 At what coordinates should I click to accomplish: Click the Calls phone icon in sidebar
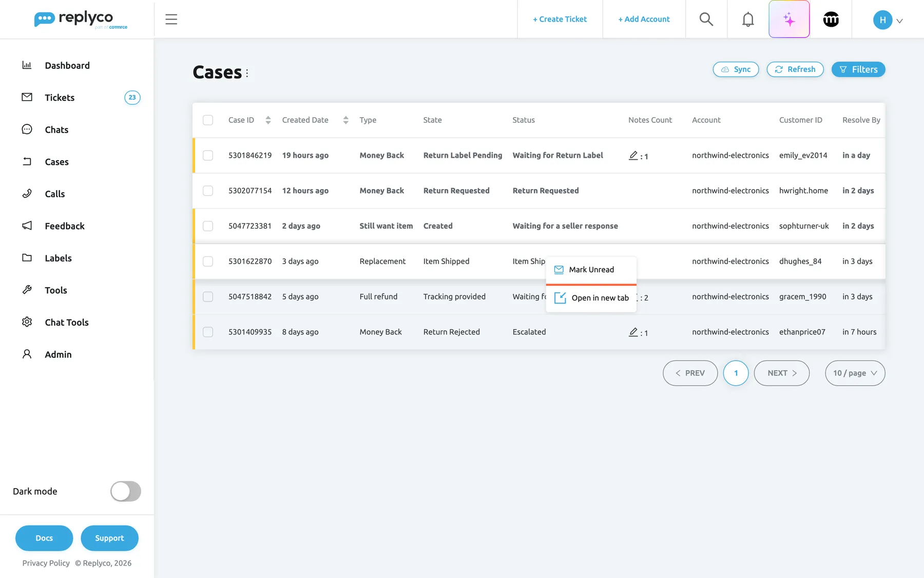coord(27,194)
